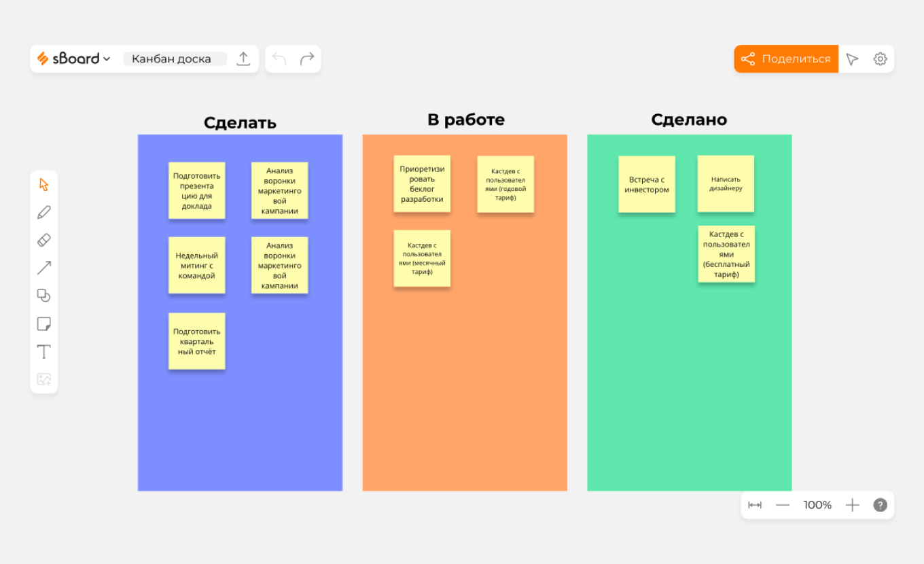Click the fit-to-width zoom icon
Viewport: 924px width, 564px height.
pyautogui.click(x=755, y=505)
